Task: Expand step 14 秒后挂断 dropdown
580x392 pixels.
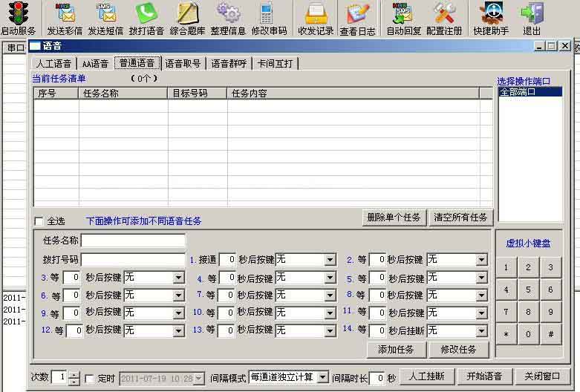Action: [481, 330]
